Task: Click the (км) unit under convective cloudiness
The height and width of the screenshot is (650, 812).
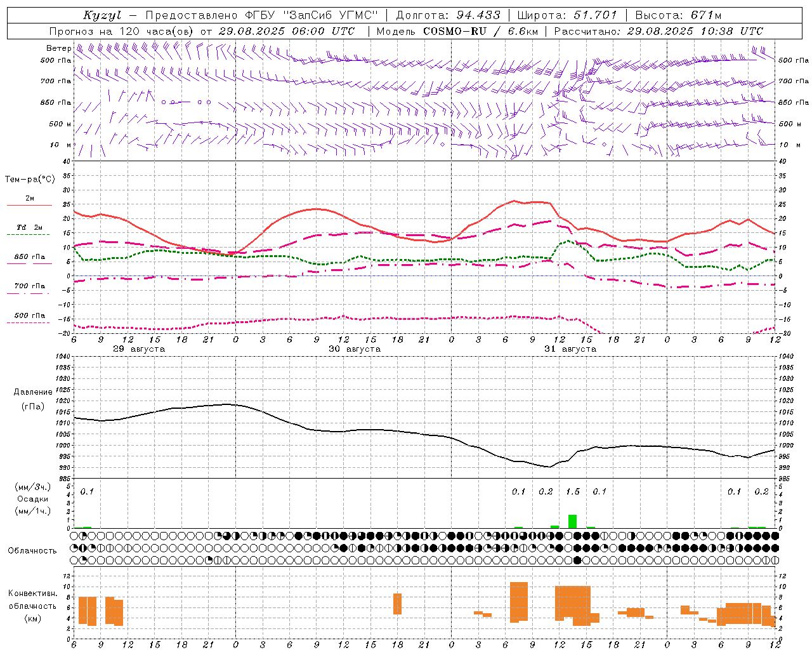Action: tap(33, 618)
